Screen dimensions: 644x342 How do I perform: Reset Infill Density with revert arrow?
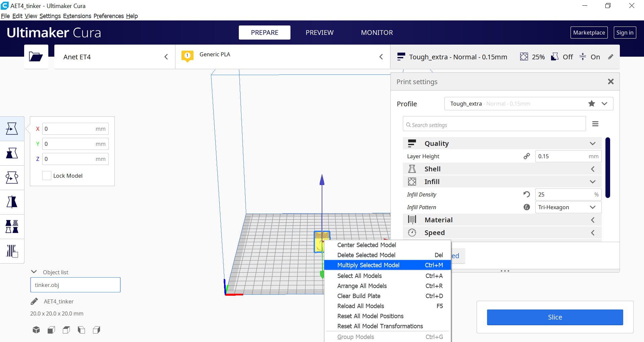point(527,194)
